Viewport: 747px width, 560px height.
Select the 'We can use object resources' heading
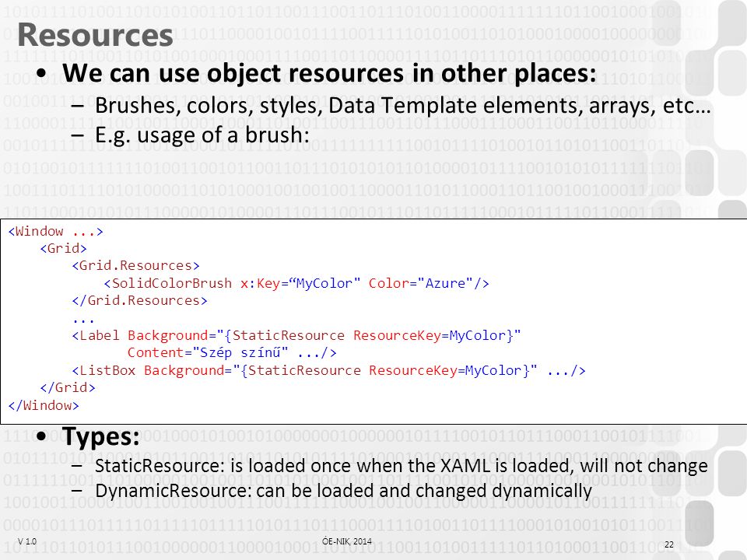click(x=329, y=73)
